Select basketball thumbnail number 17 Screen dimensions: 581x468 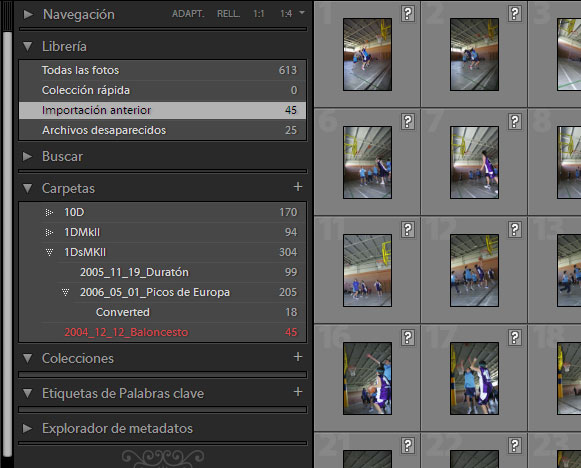[474, 378]
